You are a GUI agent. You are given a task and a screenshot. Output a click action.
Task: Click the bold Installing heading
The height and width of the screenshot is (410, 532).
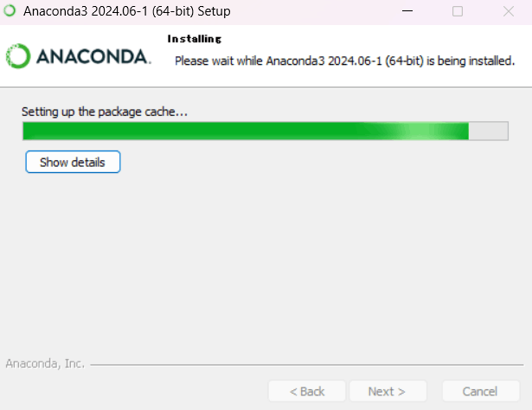(195, 39)
